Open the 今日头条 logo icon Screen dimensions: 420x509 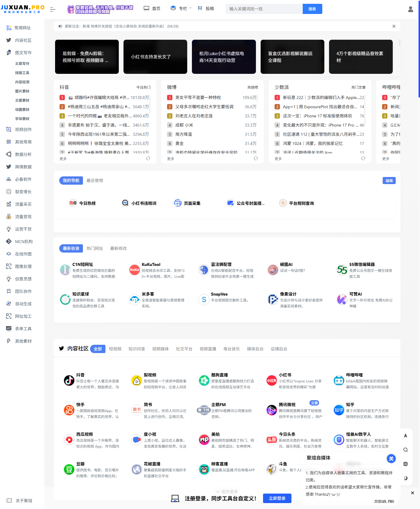pyautogui.click(x=272, y=440)
